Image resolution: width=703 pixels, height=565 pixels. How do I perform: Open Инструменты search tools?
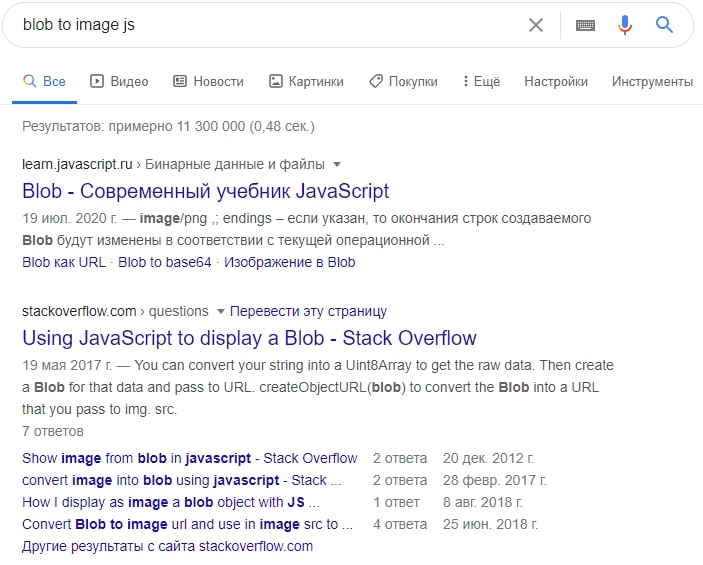tap(652, 82)
